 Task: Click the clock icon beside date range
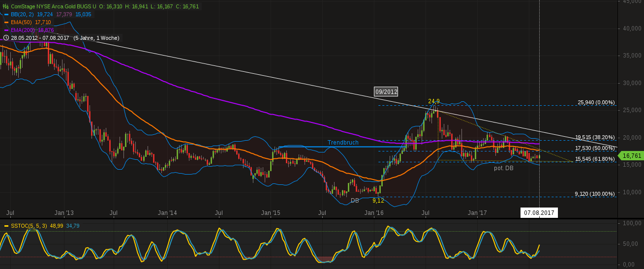6,38
